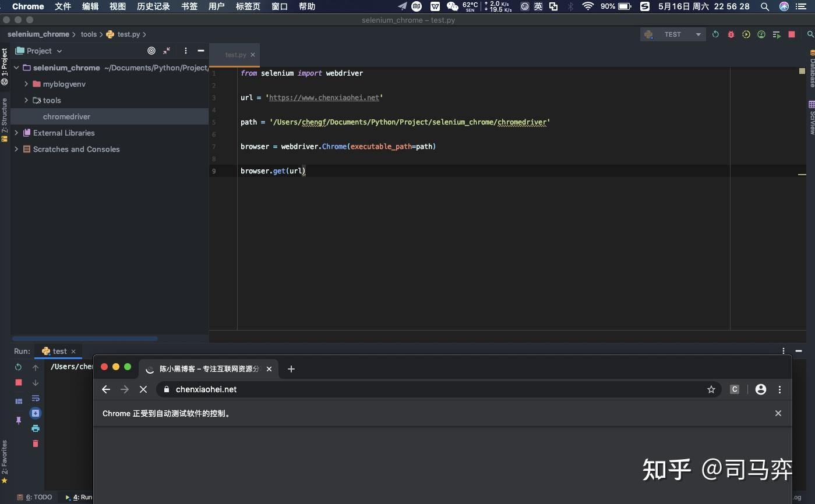Open the 6: TODO tool window
815x504 pixels.
click(x=35, y=497)
